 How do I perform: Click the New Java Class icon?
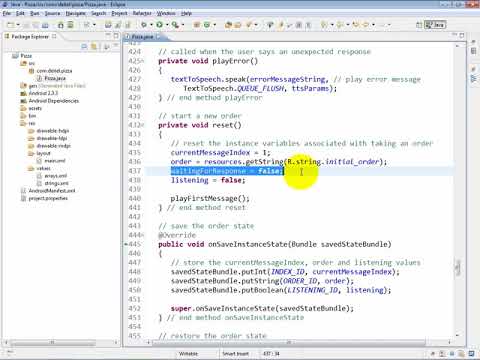[x=207, y=25]
